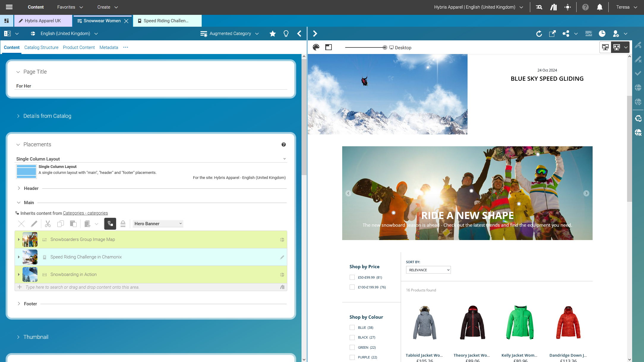Image resolution: width=644 pixels, height=362 pixels.
Task: Select the scissors cut icon in Placements toolbar
Action: click(x=48, y=223)
